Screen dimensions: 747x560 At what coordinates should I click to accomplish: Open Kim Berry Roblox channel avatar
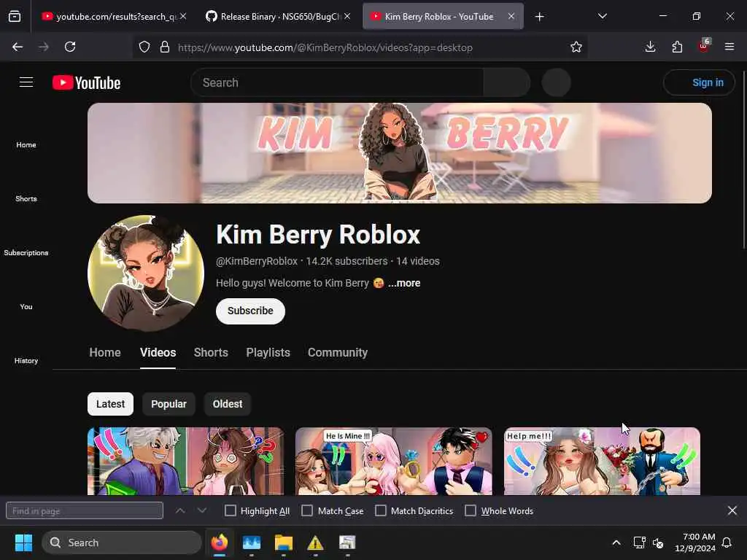(x=146, y=273)
